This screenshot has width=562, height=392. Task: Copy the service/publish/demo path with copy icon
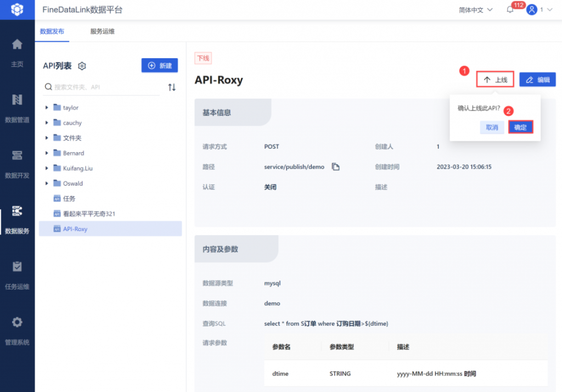point(335,167)
